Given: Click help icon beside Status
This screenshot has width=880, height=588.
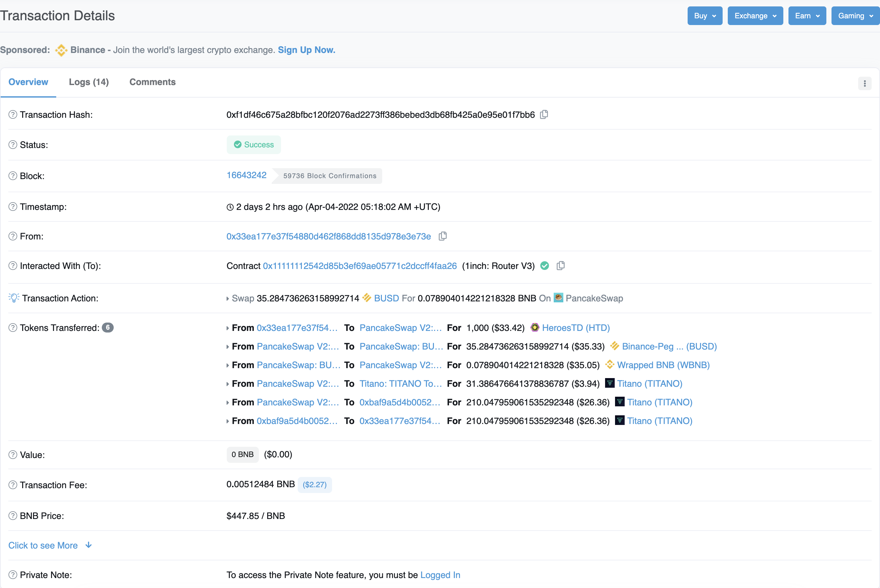Looking at the screenshot, I should pos(13,145).
